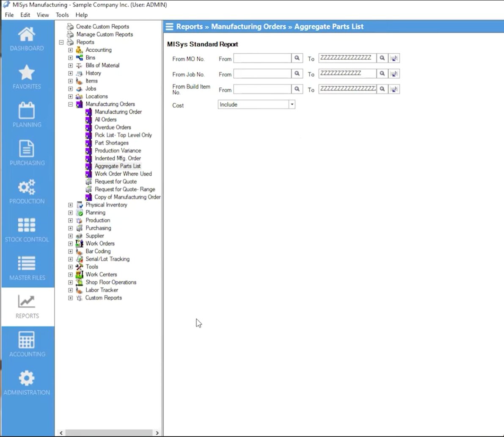Viewport: 504px width, 437px height.
Task: Expand the Accounting reports node
Action: point(71,50)
